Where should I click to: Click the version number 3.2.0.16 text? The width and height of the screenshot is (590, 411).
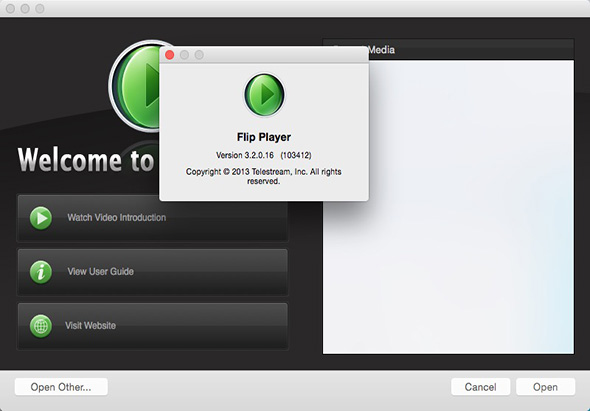[x=259, y=155]
